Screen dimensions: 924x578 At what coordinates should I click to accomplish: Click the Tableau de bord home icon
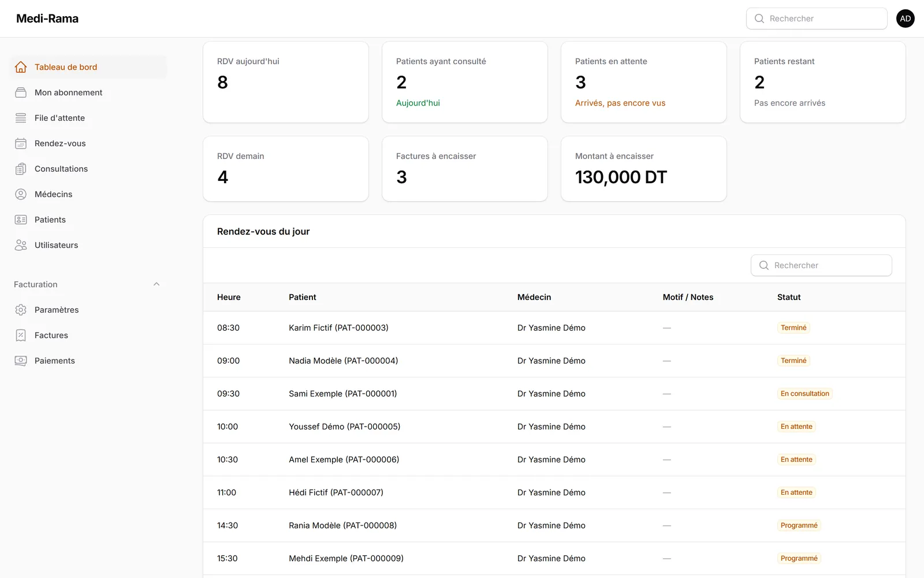click(21, 67)
